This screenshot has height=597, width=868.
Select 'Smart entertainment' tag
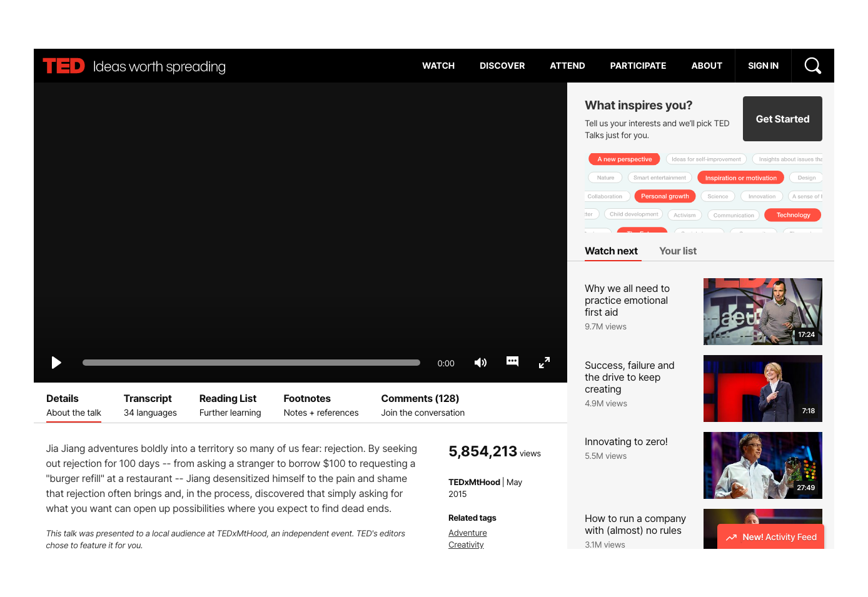(659, 178)
